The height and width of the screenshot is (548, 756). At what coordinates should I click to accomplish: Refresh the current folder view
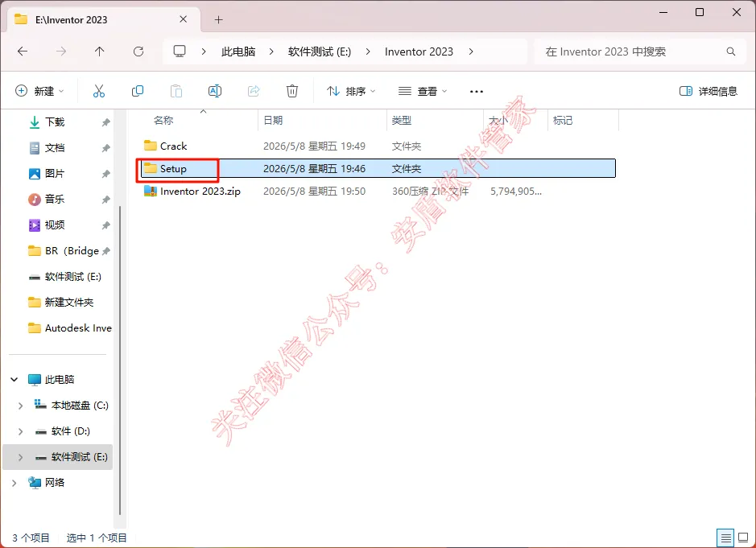coord(138,51)
